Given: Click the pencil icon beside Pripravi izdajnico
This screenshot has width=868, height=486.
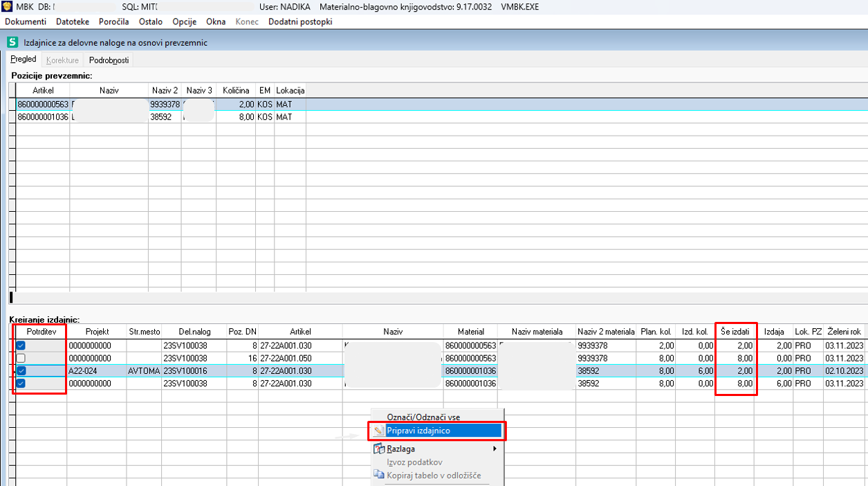Looking at the screenshot, I should (x=379, y=431).
